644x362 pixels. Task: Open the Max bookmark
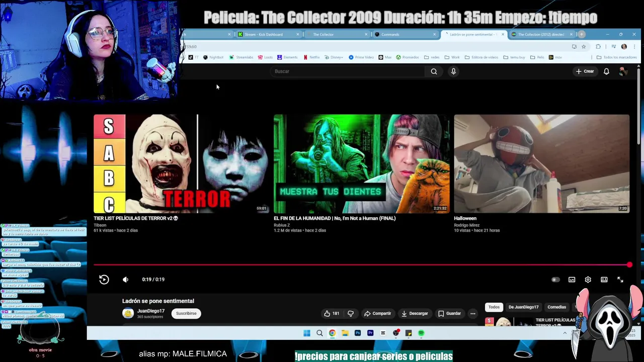pyautogui.click(x=385, y=57)
